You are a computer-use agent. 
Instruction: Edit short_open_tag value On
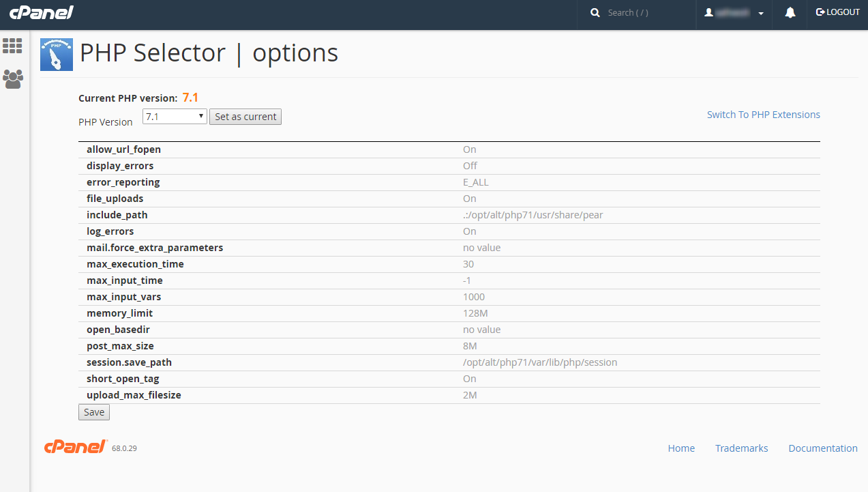point(470,379)
